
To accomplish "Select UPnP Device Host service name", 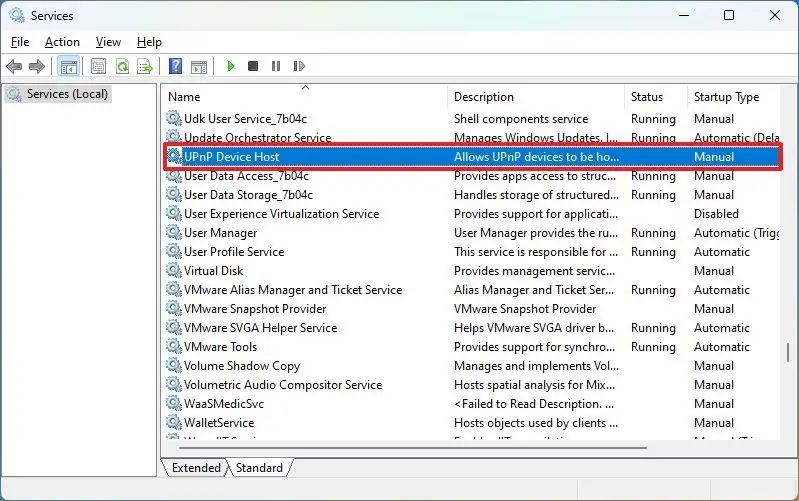I will point(231,156).
